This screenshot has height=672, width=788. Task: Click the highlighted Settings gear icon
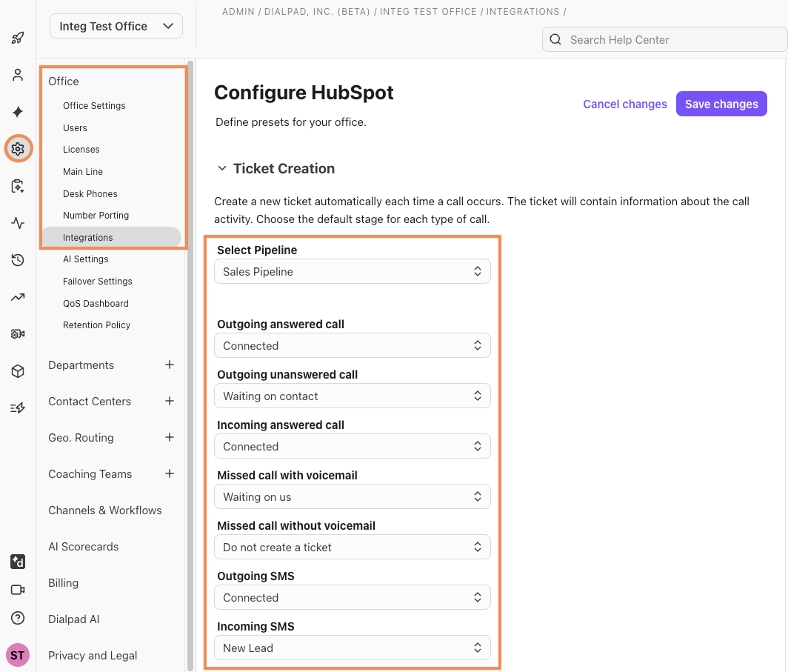click(18, 148)
